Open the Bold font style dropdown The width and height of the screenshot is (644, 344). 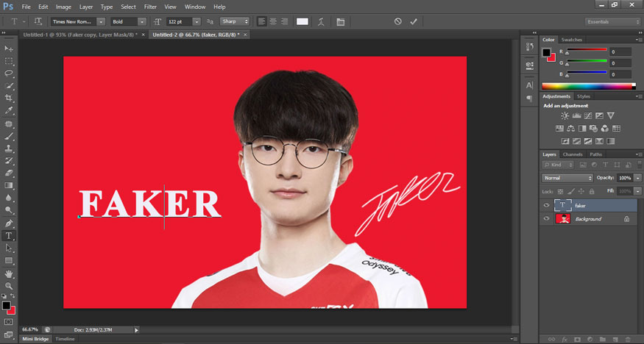point(142,22)
